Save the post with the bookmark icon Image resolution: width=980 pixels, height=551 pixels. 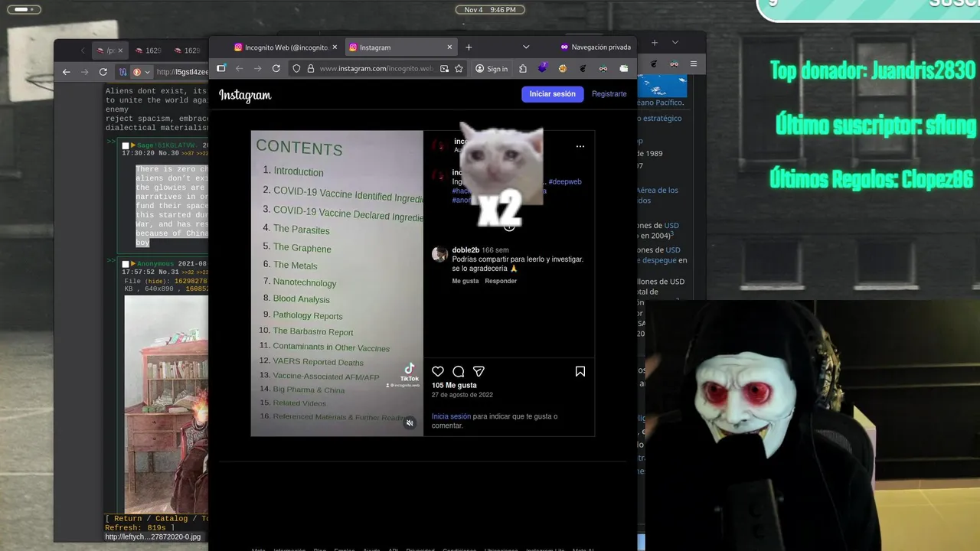[x=580, y=371]
